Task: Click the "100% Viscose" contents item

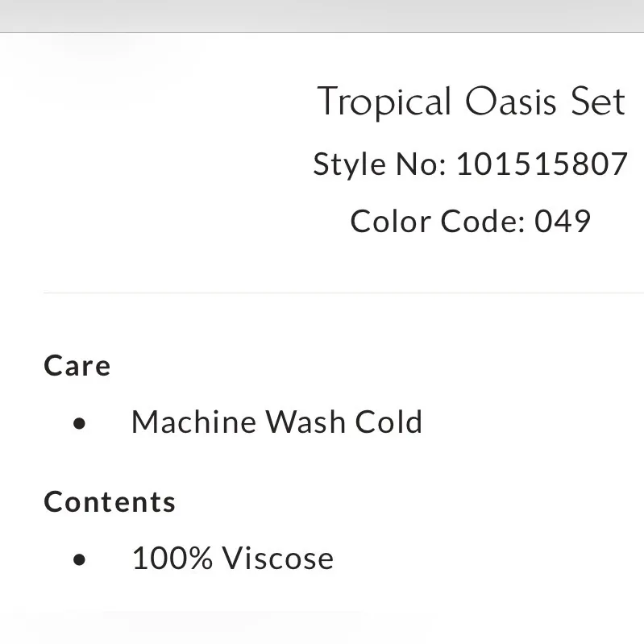Action: [x=232, y=559]
